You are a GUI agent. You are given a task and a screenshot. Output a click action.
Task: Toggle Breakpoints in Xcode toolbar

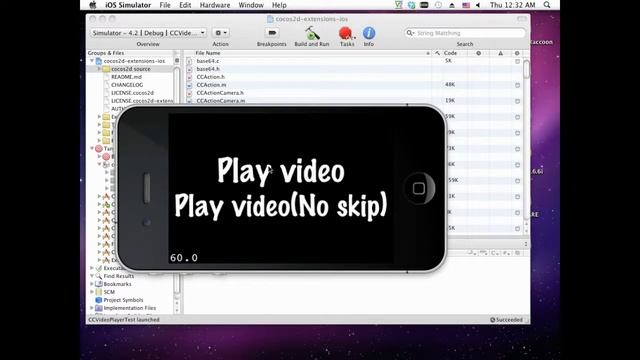coord(272,33)
